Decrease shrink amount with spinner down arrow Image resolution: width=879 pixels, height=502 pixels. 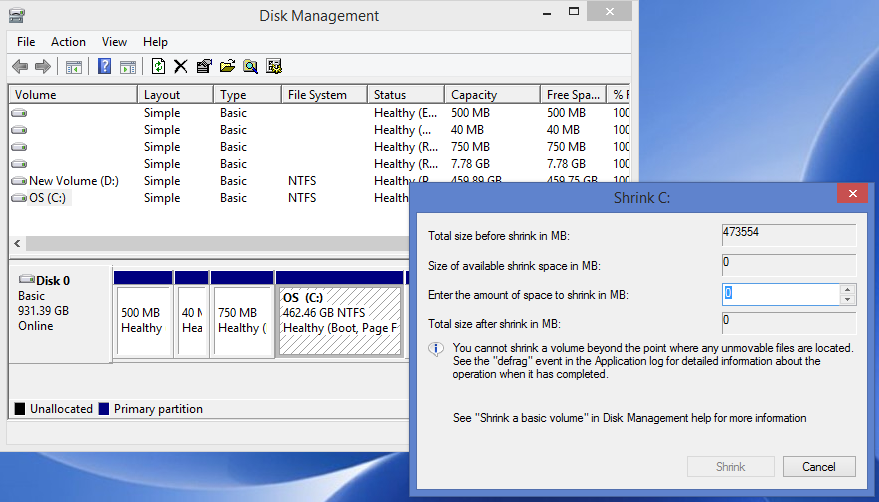pos(848,299)
